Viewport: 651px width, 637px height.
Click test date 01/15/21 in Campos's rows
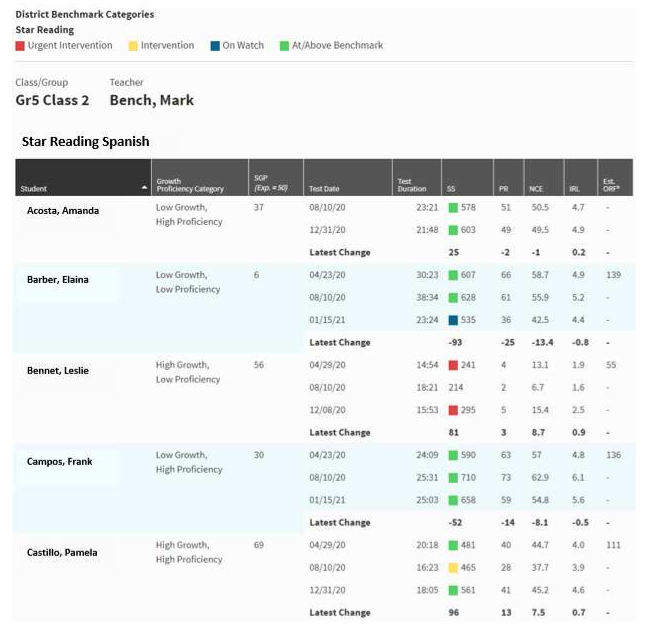coord(327,500)
